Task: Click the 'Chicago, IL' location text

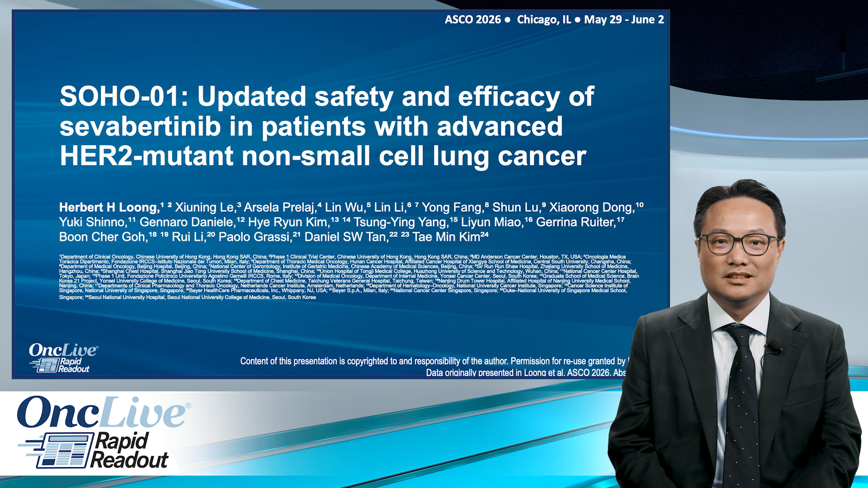Action: coord(544,19)
